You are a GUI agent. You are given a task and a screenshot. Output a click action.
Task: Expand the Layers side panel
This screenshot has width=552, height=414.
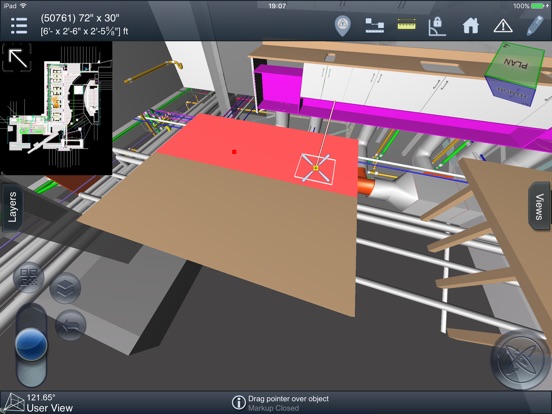coord(12,207)
